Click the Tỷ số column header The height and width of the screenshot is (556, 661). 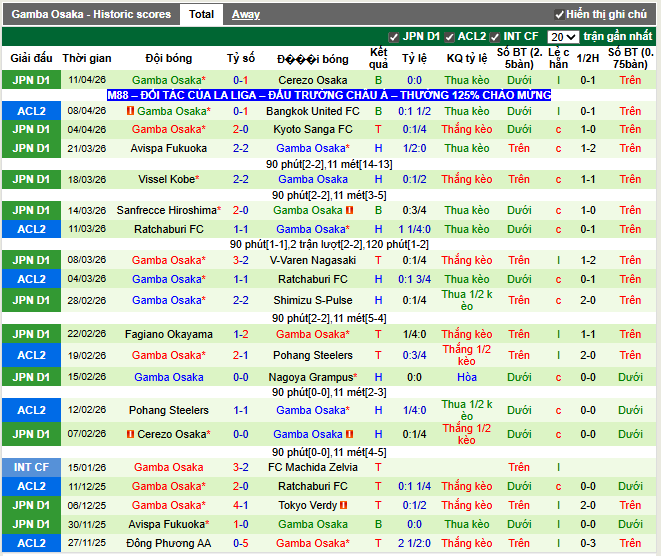pos(241,59)
